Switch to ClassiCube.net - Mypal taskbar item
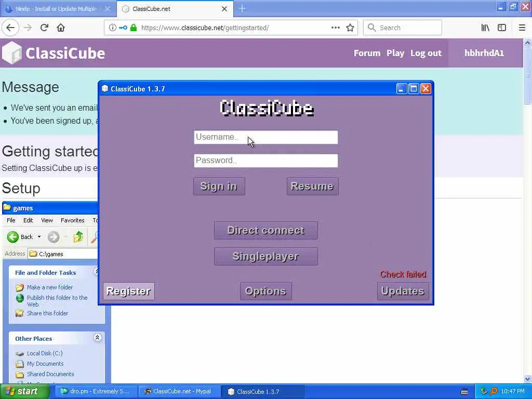The image size is (532, 399). tap(179, 391)
